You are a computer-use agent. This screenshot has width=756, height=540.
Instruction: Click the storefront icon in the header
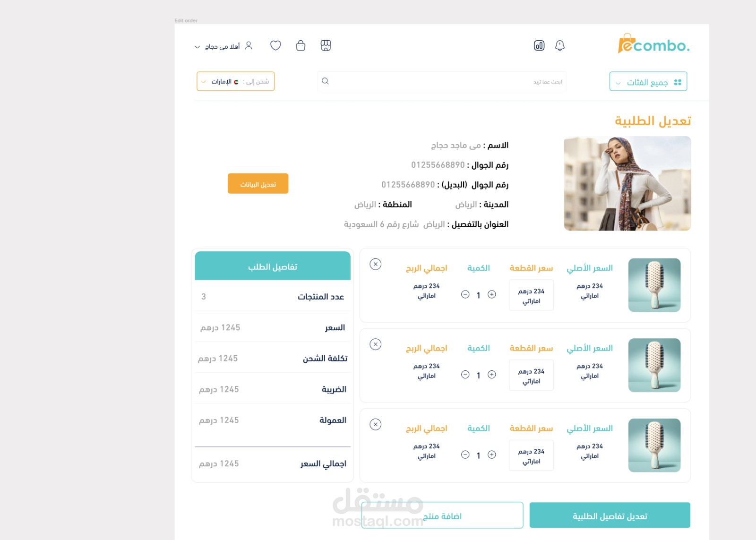click(326, 45)
